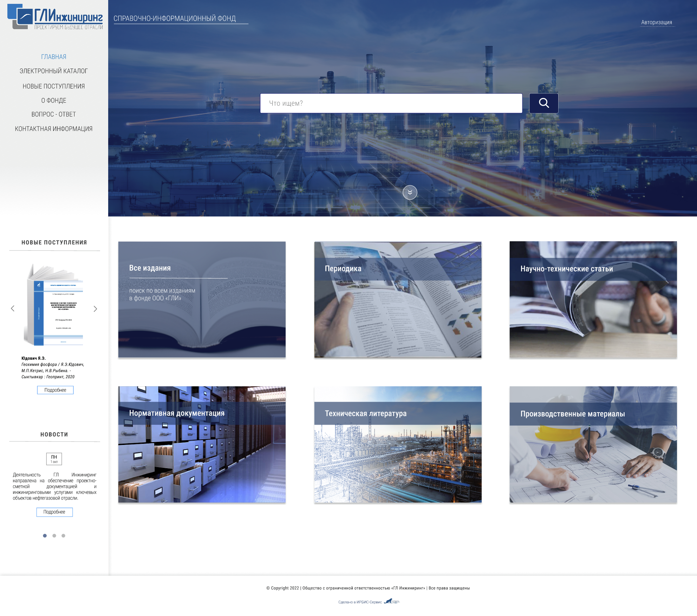Switch to the second news carousel dot
Screen dimensions: 697x616
tap(54, 536)
